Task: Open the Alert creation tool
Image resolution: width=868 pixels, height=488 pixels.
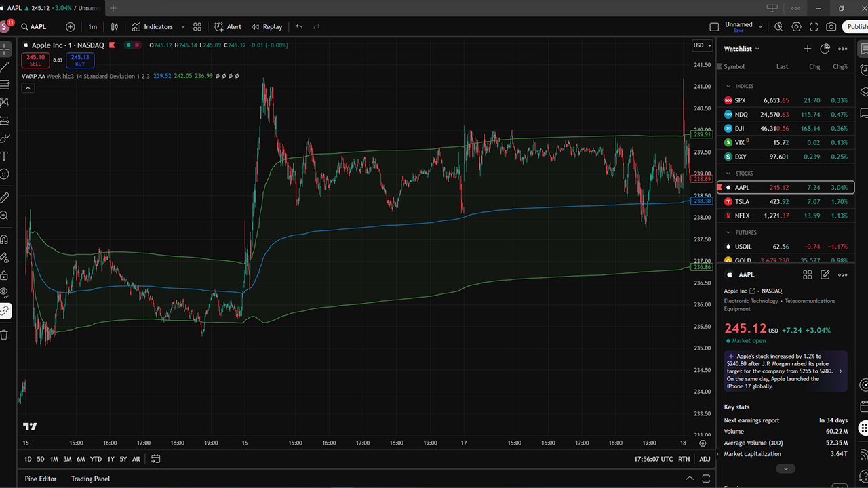Action: tap(228, 27)
